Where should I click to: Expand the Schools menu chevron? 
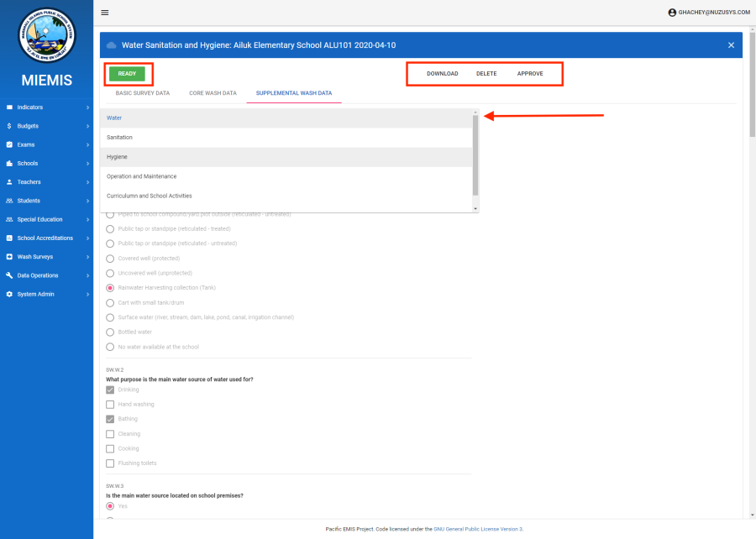pos(87,164)
